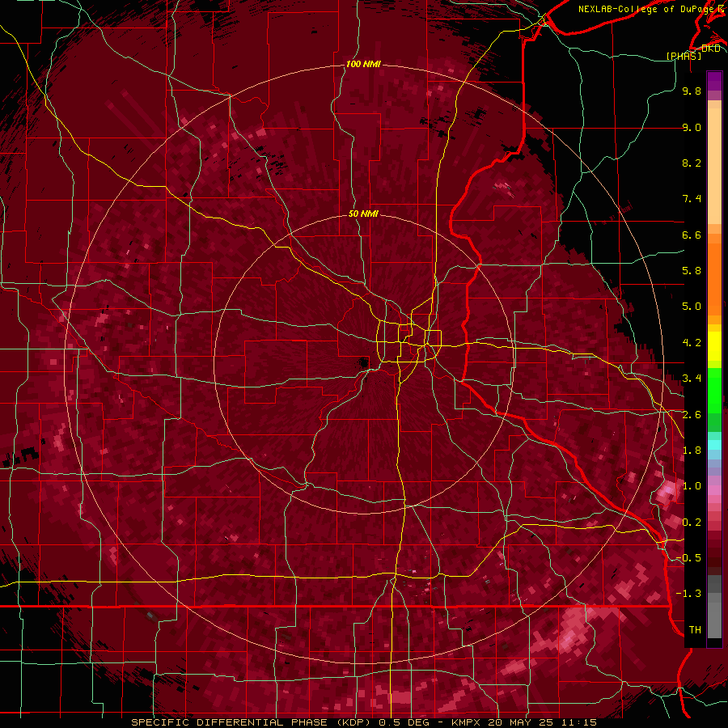The width and height of the screenshot is (728, 728).
Task: Click the "[PHAS]" legend header
Action: click(x=684, y=56)
